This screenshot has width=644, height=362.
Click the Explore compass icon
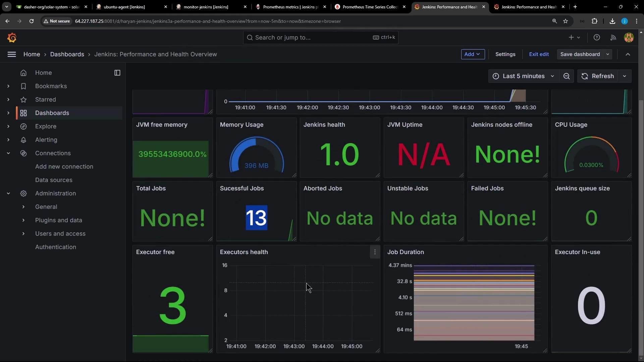click(x=23, y=126)
